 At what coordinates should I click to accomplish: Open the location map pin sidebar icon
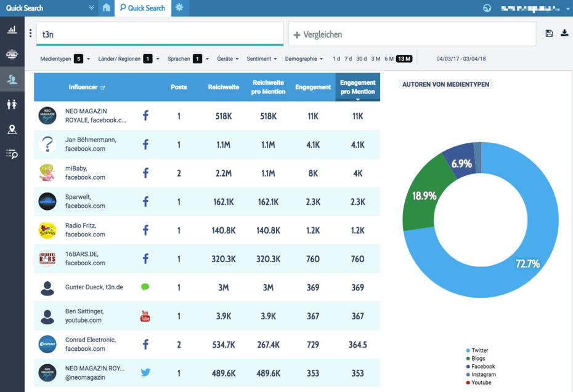(12, 130)
